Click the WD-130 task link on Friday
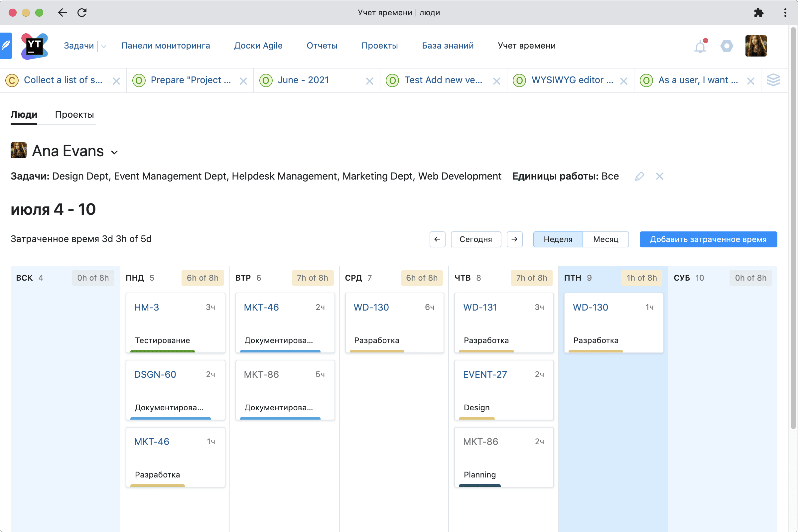This screenshot has height=532, width=798. click(x=590, y=307)
